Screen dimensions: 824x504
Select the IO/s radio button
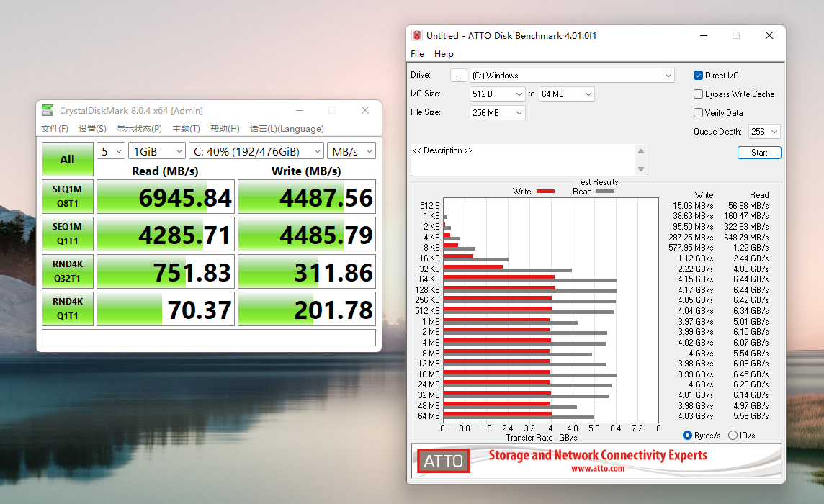click(733, 435)
